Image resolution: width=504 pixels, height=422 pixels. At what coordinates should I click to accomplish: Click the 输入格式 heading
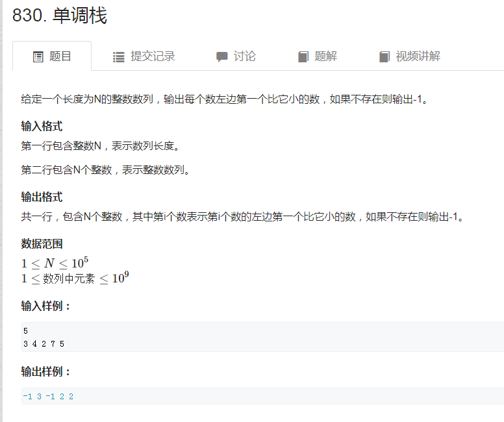(x=42, y=126)
